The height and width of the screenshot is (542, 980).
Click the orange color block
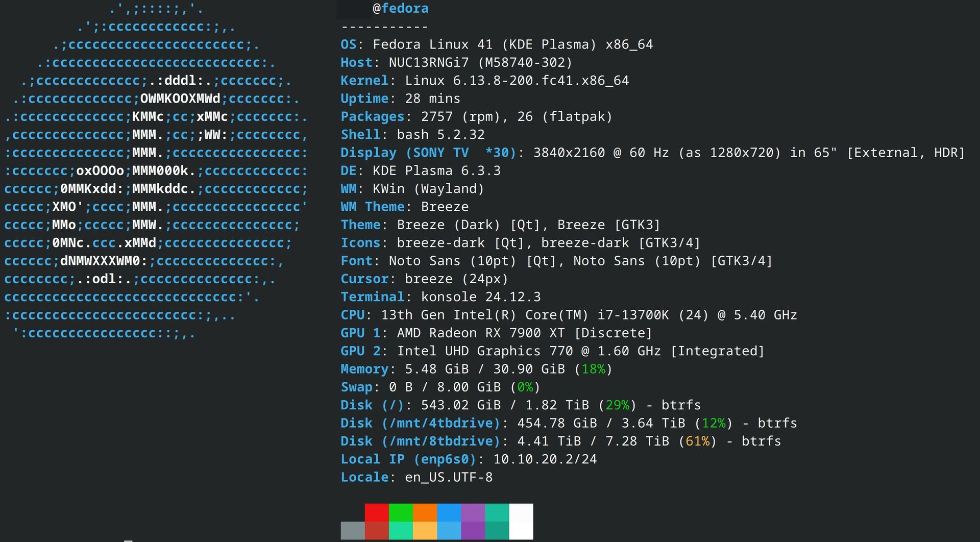(x=425, y=512)
